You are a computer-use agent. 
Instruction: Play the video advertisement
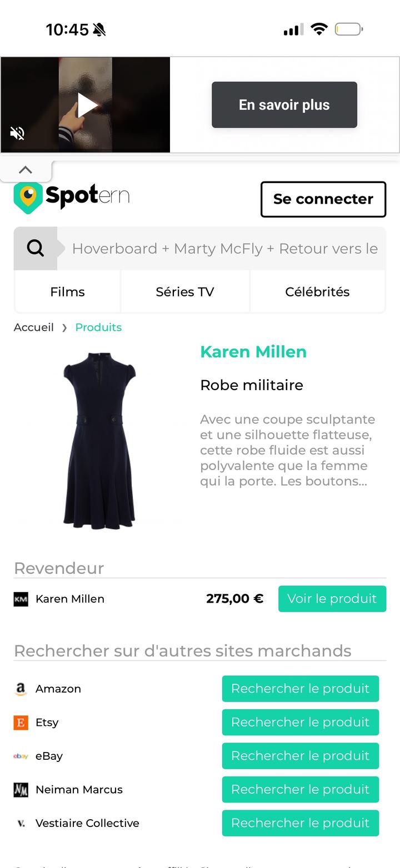click(x=87, y=105)
